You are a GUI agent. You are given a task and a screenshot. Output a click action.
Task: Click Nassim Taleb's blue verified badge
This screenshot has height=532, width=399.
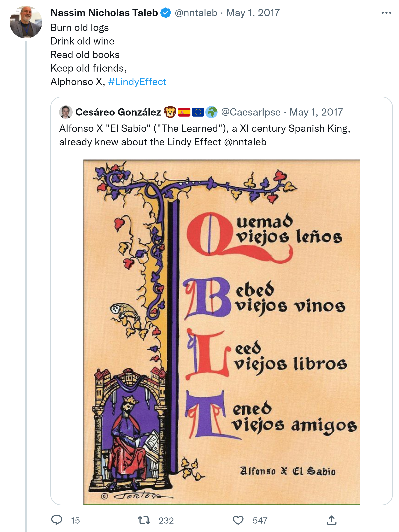pyautogui.click(x=166, y=13)
